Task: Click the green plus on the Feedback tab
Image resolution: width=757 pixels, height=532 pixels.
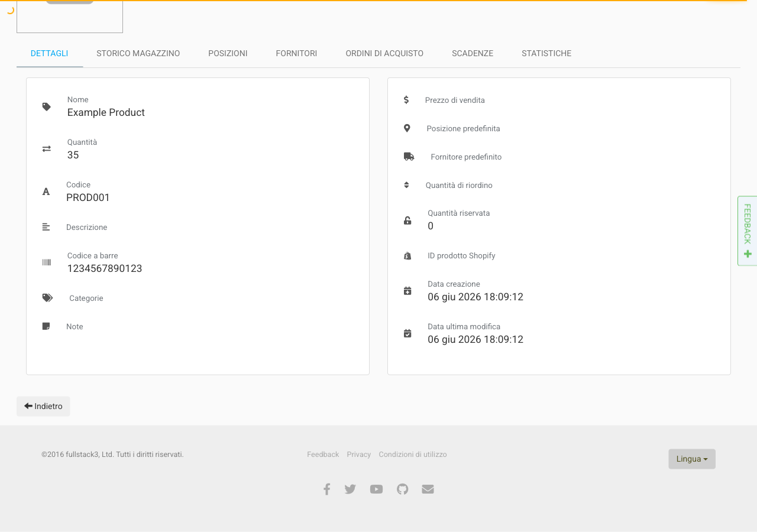Action: (x=748, y=254)
